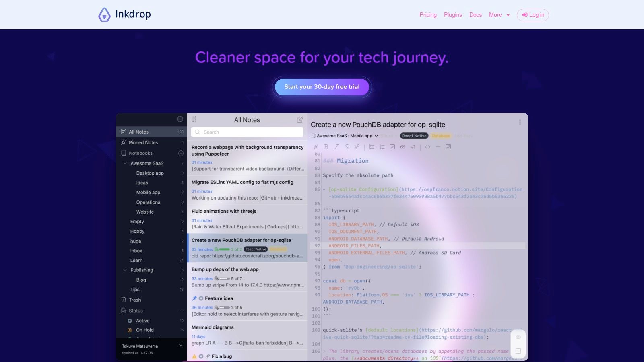The height and width of the screenshot is (362, 644).
Task: Toggle the status circle on Fix a bug
Action: pyautogui.click(x=201, y=356)
